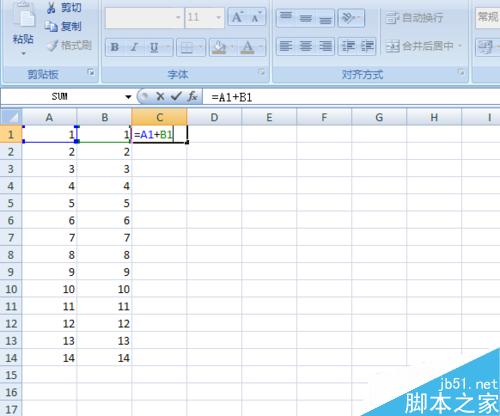Click the Copy button

[63, 27]
